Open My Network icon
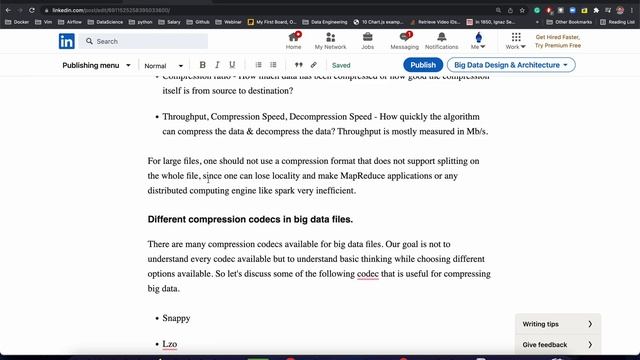The image size is (640, 360). (x=331, y=38)
